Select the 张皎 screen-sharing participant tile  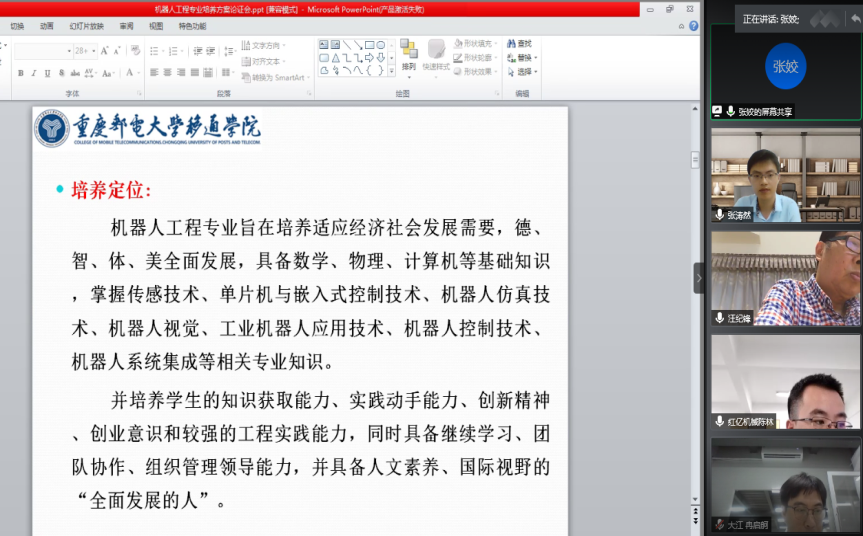click(x=785, y=70)
